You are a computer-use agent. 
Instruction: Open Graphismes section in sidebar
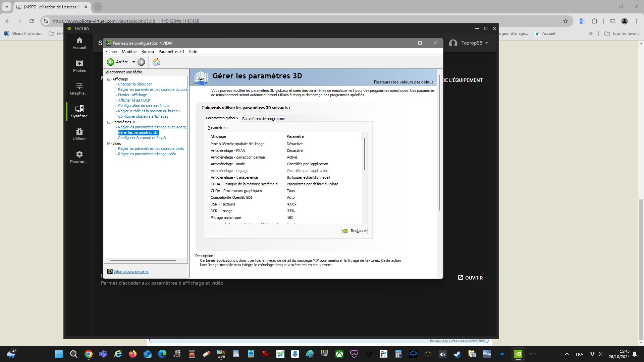79,89
